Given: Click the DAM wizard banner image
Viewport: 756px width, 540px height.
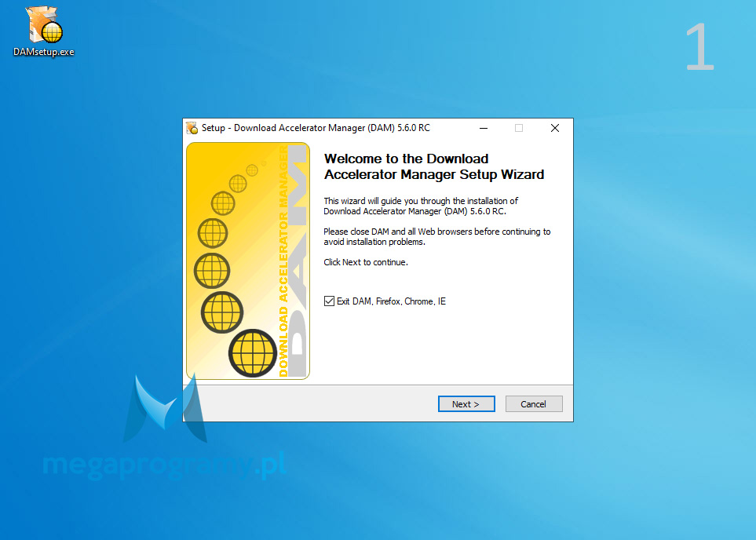Looking at the screenshot, I should point(248,261).
